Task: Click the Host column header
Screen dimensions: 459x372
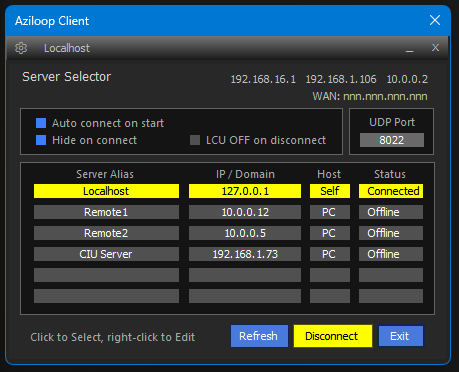Action: 329,174
